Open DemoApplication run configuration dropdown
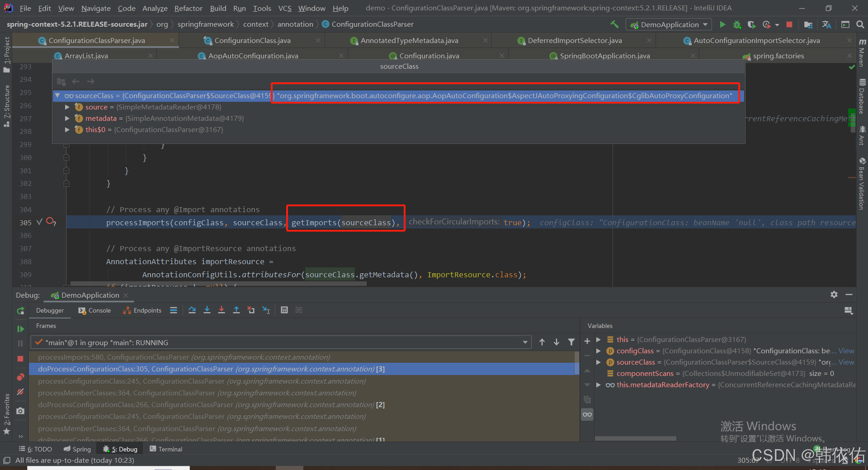Screen dimensions: 868x470 (x=669, y=24)
